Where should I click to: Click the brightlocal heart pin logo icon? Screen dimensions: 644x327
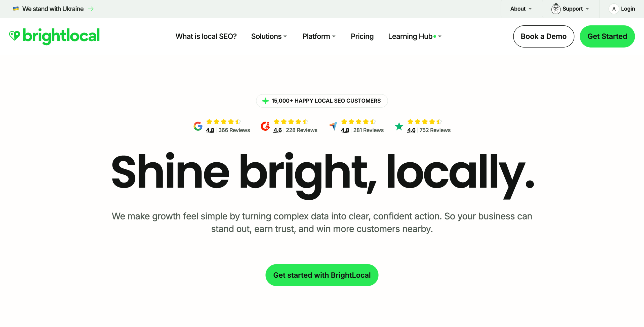pyautogui.click(x=14, y=35)
